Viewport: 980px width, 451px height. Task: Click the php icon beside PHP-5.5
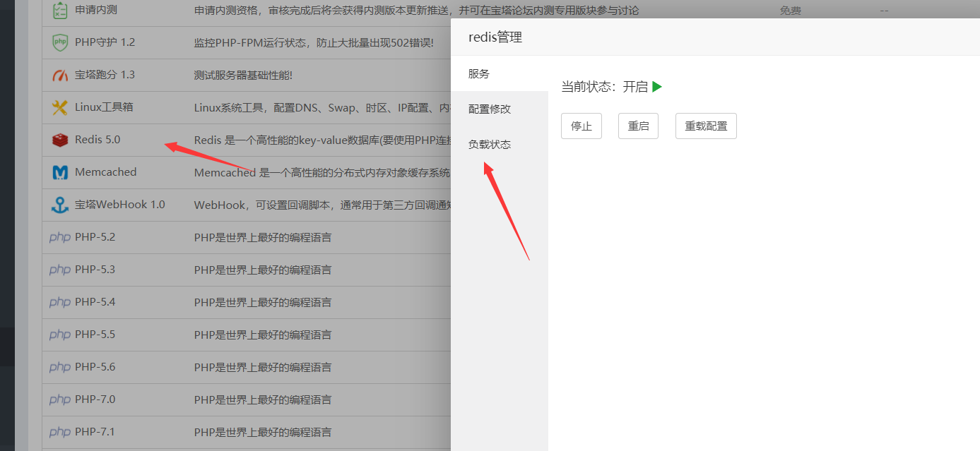(x=60, y=335)
